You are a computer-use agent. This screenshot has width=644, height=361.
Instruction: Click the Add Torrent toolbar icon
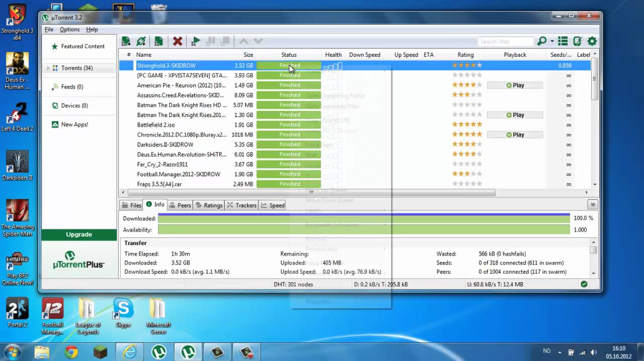click(126, 41)
